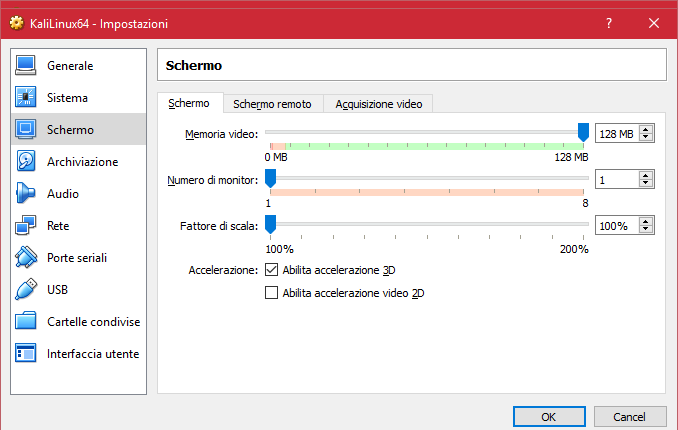Close the Impostazioni dialog window

[654, 23]
